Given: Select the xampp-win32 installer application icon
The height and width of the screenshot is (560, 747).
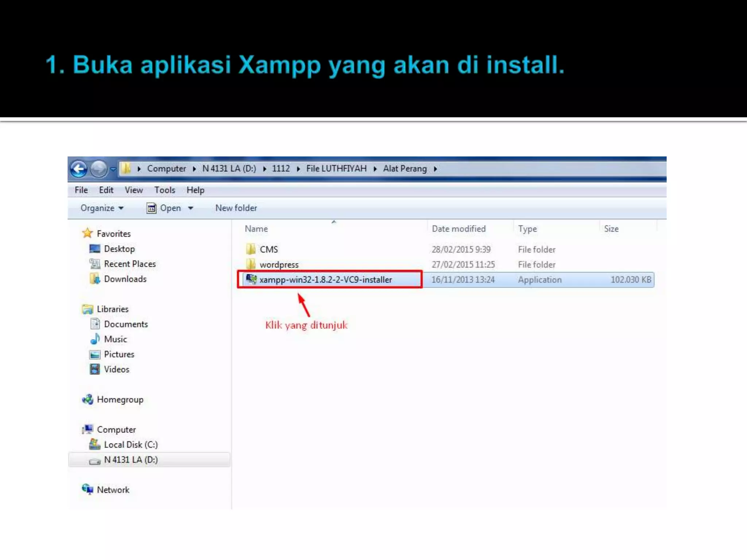Looking at the screenshot, I should click(x=251, y=279).
